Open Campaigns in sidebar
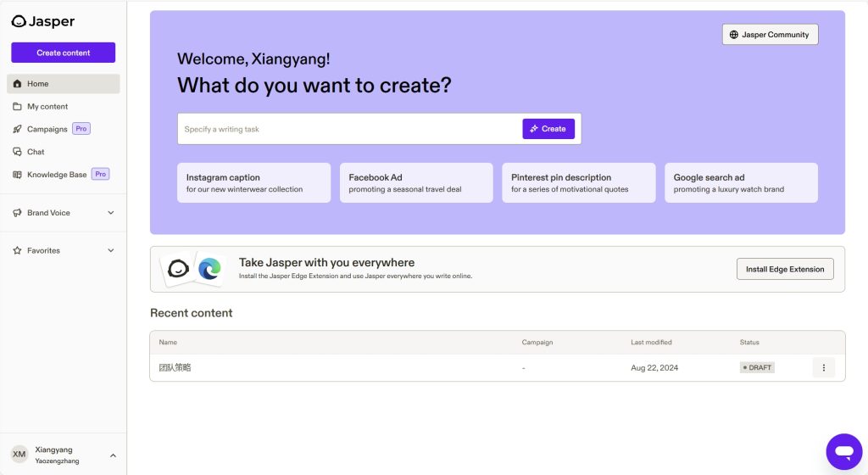 point(63,129)
